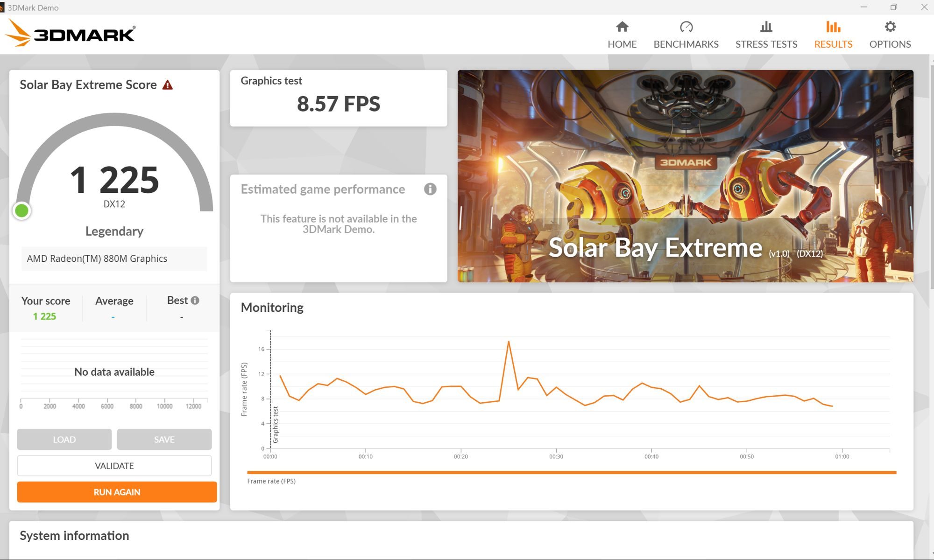
Task: Click the SAVE button
Action: pos(164,440)
